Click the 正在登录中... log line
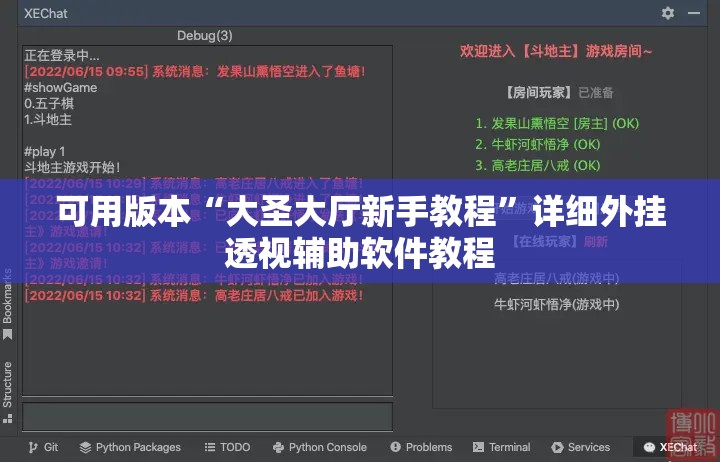 (x=62, y=56)
